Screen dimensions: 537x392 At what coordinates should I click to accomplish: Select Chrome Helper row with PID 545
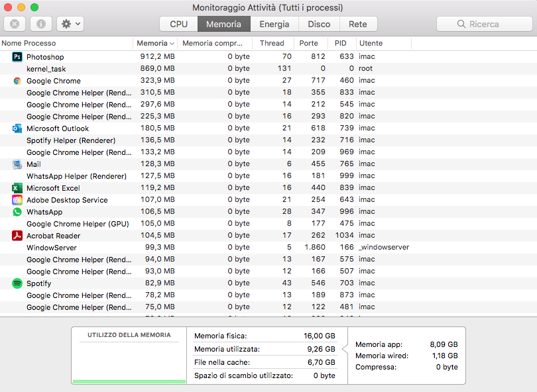[268, 105]
